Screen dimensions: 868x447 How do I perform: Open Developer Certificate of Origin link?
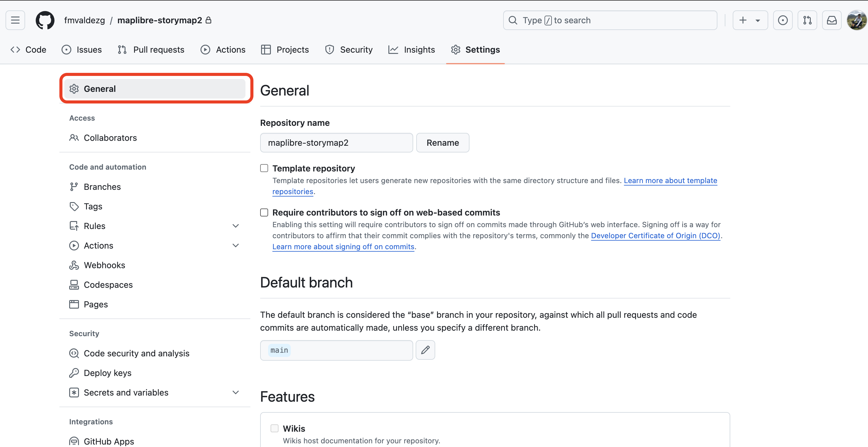[655, 235]
